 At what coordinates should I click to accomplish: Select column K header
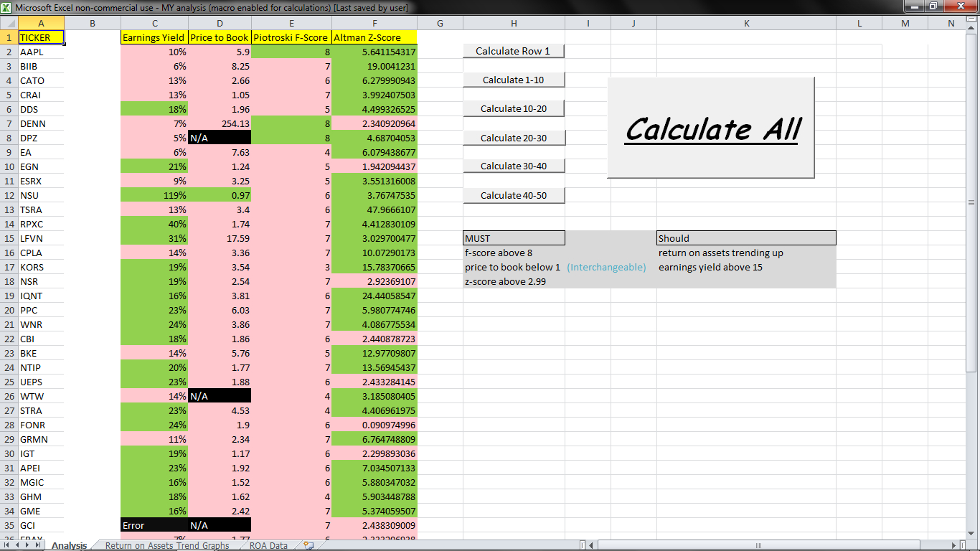[x=746, y=24]
